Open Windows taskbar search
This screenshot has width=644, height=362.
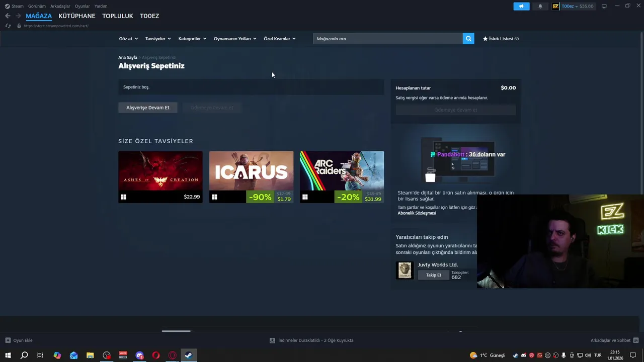pyautogui.click(x=24, y=355)
